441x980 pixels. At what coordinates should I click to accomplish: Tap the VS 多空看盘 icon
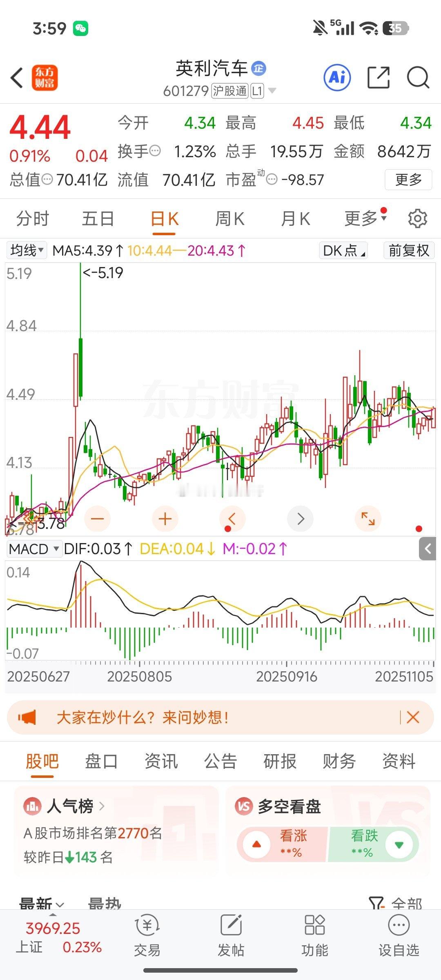[243, 806]
